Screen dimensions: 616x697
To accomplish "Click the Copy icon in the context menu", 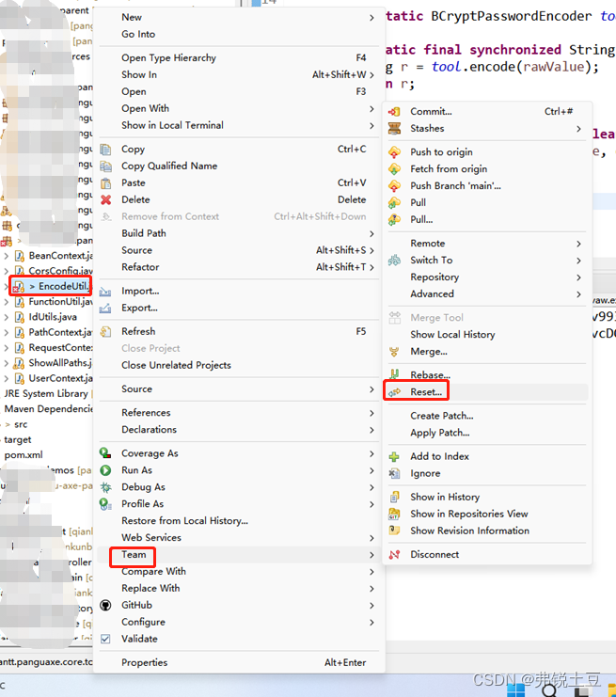I will tap(105, 150).
